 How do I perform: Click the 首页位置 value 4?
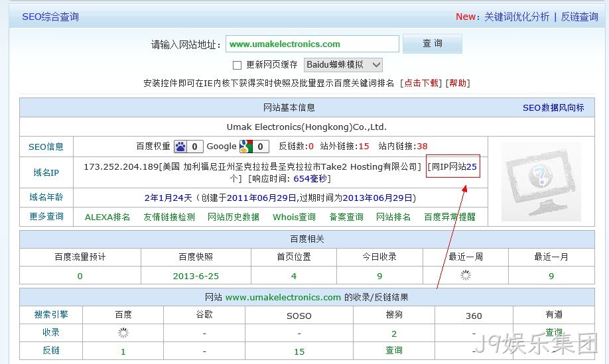294,276
